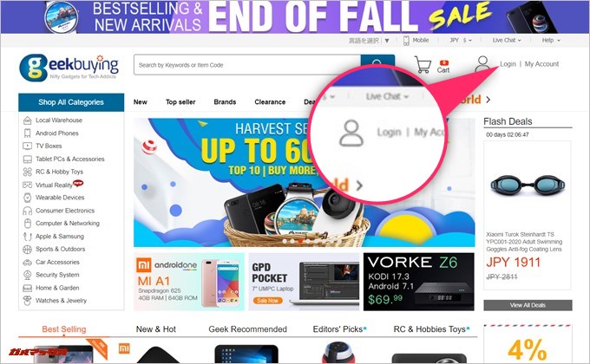Open the Mobile phone icon link
Image resolution: width=590 pixels, height=364 pixels.
406,40
